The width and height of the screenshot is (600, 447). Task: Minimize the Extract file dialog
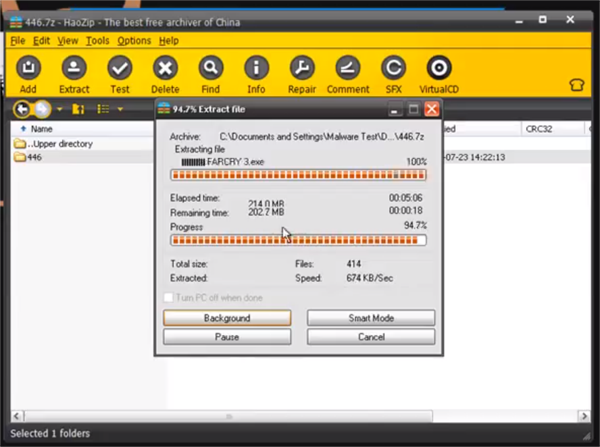(395, 109)
